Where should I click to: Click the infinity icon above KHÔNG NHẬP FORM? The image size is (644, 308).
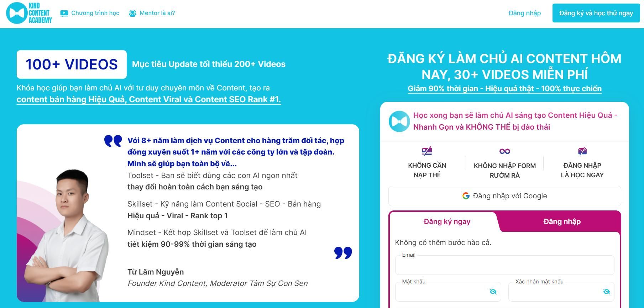[x=504, y=151]
